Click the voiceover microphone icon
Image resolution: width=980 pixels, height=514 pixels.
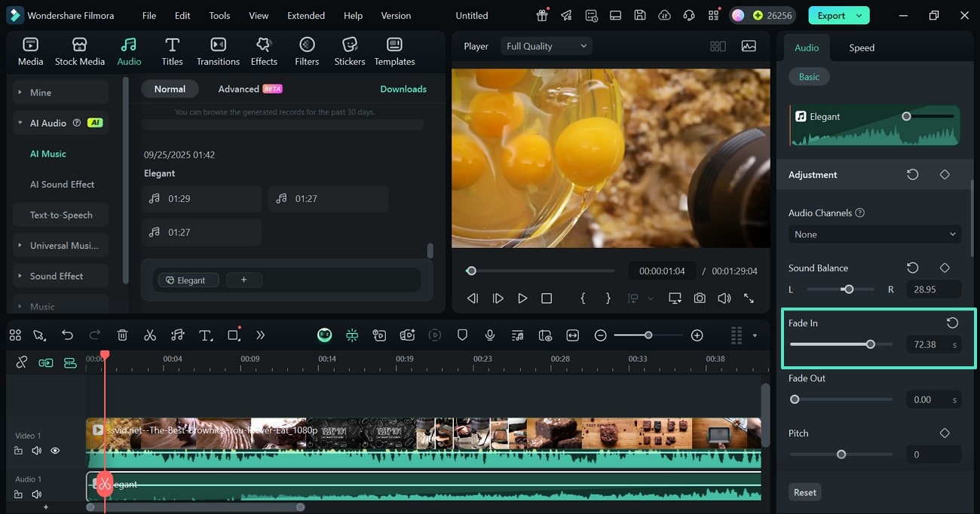490,335
